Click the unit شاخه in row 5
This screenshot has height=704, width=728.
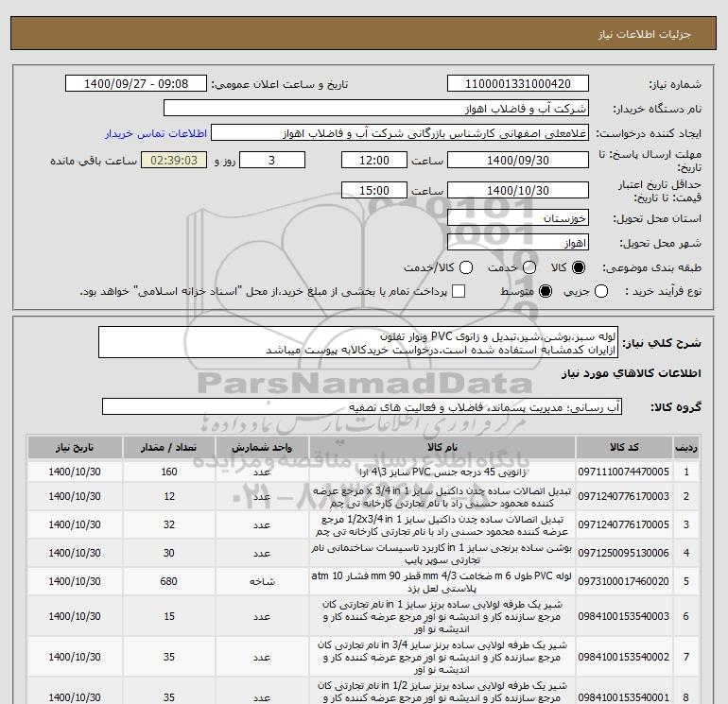click(x=262, y=581)
